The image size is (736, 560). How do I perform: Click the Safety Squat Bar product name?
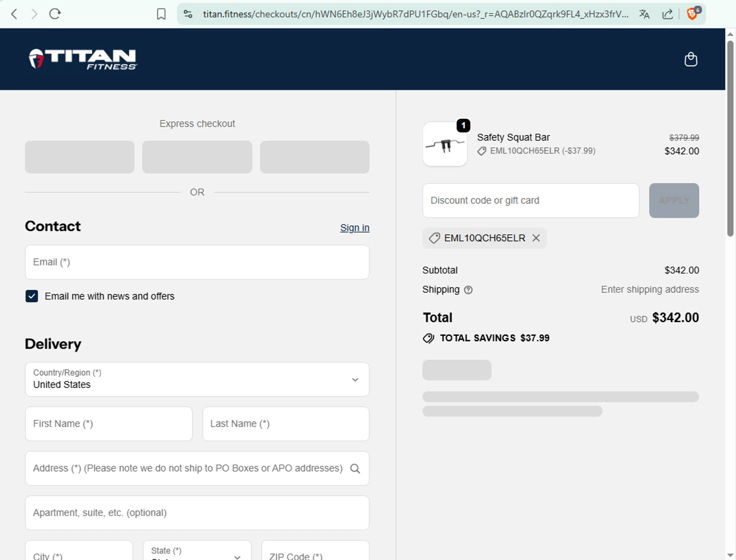coord(513,137)
